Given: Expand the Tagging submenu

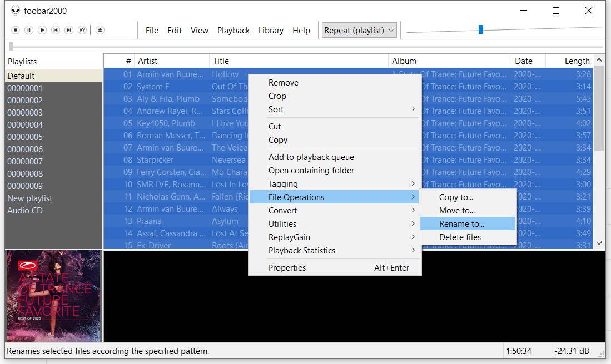Looking at the screenshot, I should 335,184.
